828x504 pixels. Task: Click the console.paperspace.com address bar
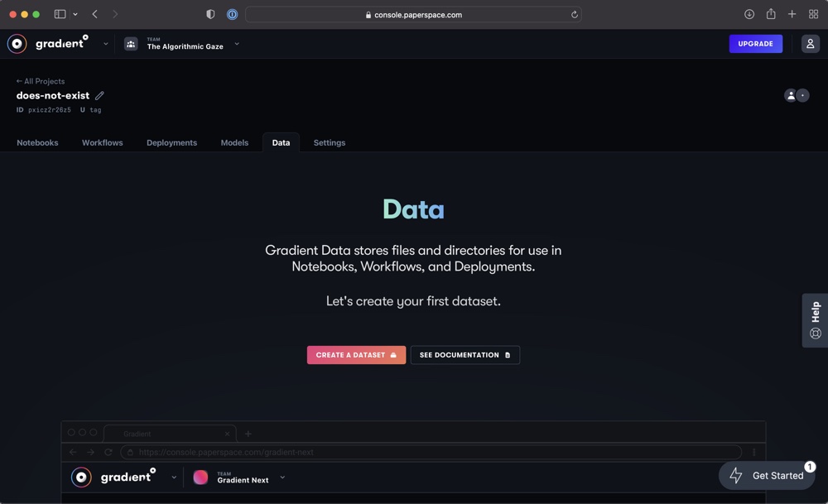point(413,14)
